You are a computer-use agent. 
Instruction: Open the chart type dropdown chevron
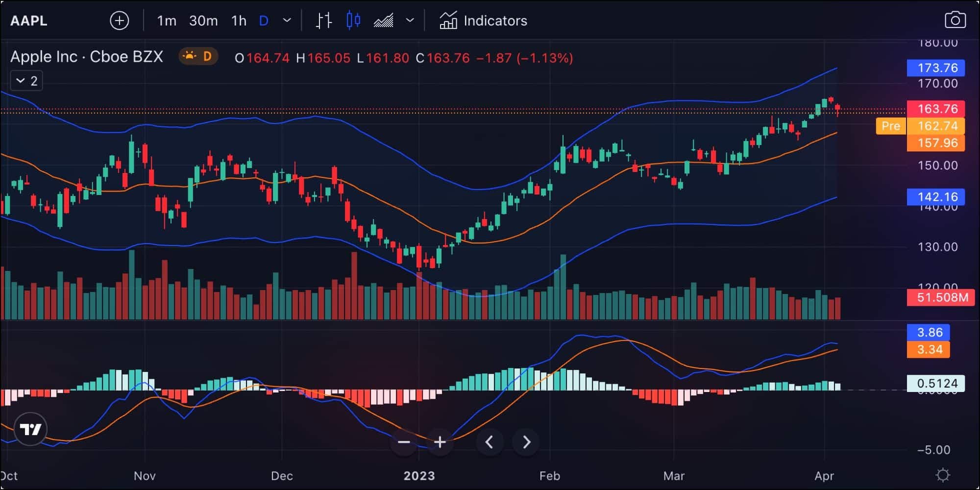point(410,21)
